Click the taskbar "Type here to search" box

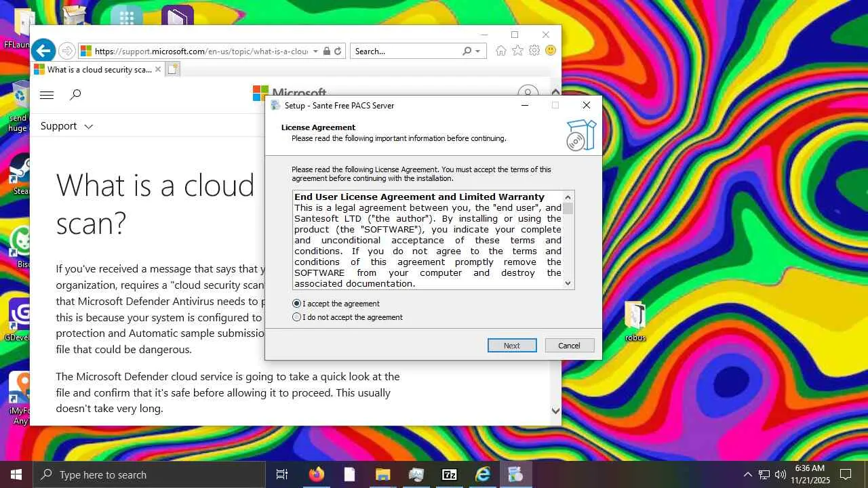(x=149, y=474)
